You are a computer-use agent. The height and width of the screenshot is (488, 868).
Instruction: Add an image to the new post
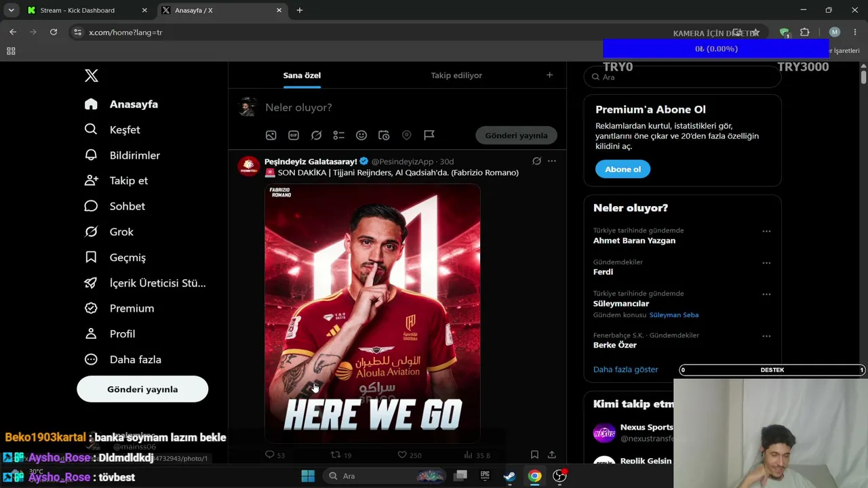[271, 136]
